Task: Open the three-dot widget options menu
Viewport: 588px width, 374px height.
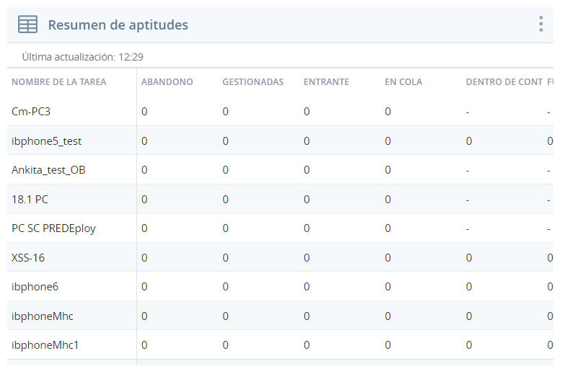Action: 541,24
